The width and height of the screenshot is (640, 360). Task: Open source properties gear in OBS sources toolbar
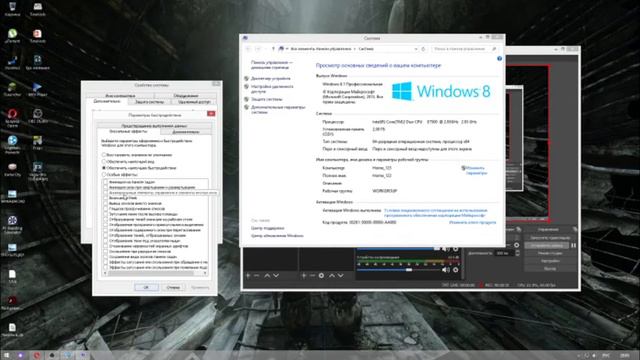click(x=322, y=276)
